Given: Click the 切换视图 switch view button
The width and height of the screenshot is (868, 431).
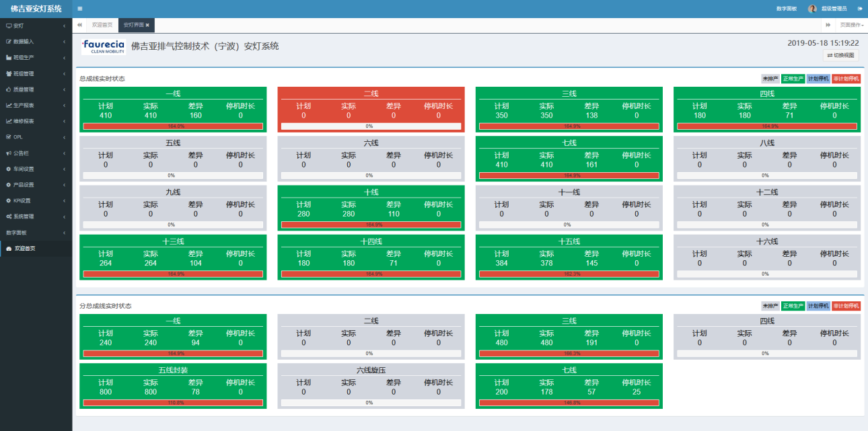Looking at the screenshot, I should 841,55.
